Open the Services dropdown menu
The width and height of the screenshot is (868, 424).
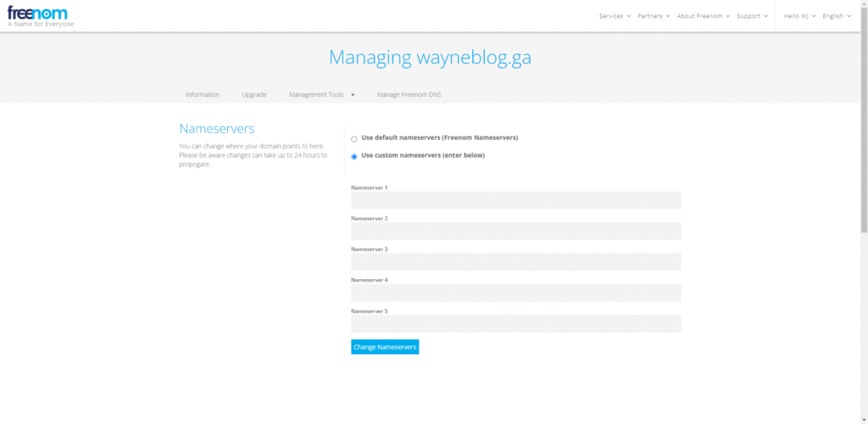[x=615, y=16]
